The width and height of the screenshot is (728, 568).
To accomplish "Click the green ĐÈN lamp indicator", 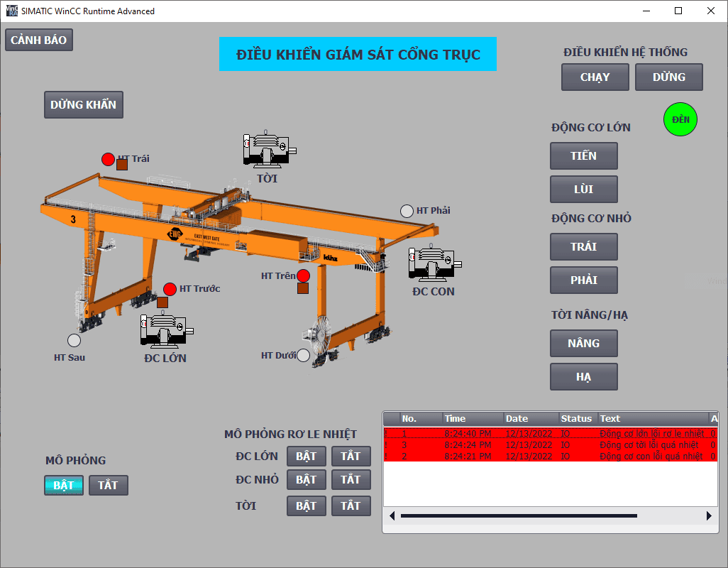I will [x=680, y=119].
